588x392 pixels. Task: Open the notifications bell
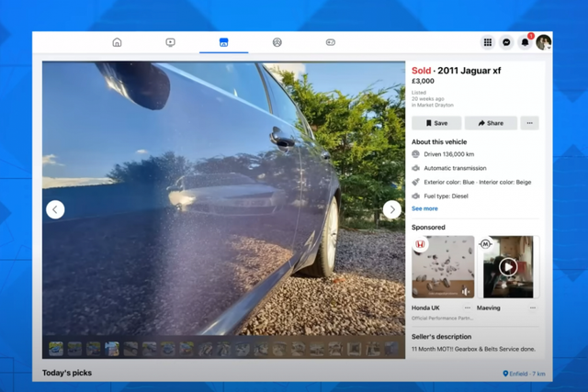[x=526, y=42]
